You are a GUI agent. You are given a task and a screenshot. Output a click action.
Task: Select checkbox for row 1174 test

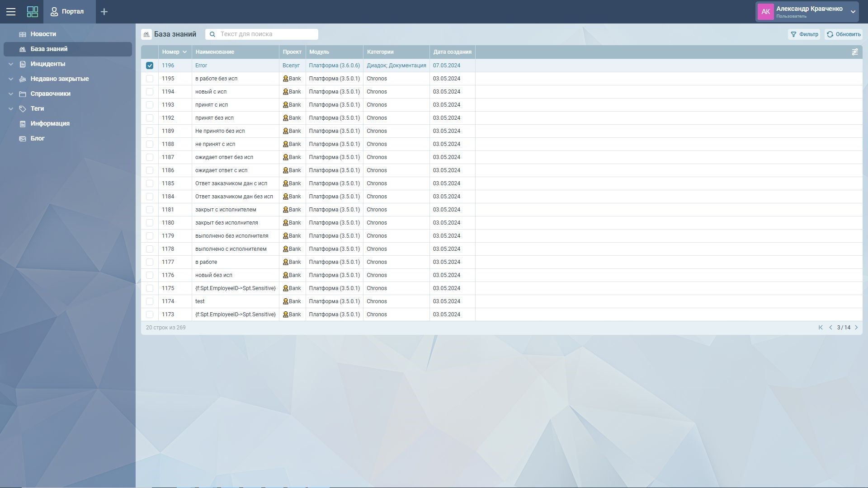pyautogui.click(x=150, y=301)
